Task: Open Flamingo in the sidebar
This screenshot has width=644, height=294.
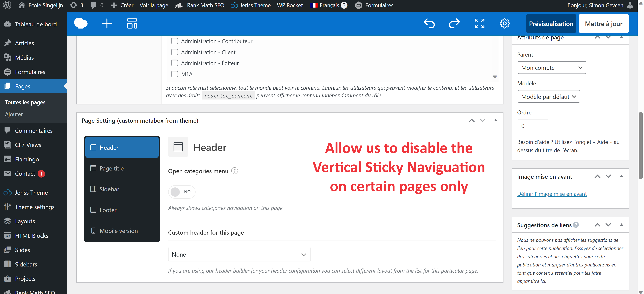Action: coord(34,159)
